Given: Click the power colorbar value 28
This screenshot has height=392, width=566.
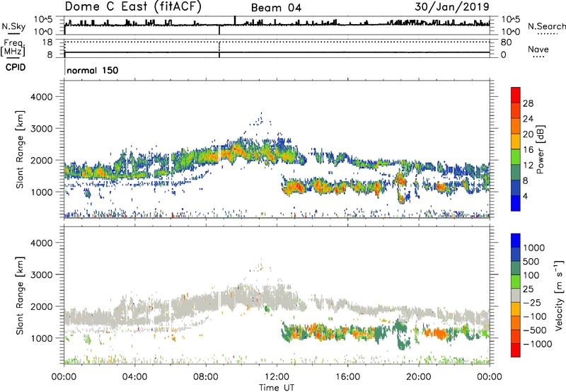Looking at the screenshot, I should coord(528,103).
